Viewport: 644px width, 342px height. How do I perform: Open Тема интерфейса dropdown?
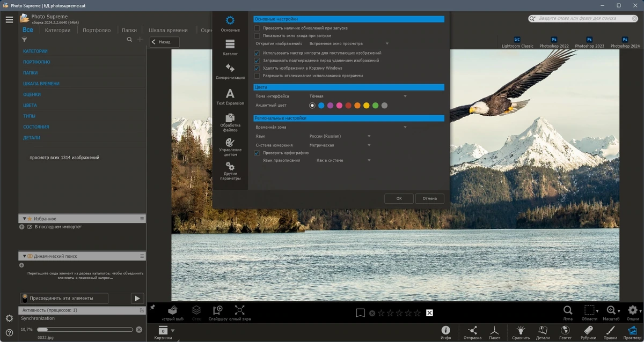pyautogui.click(x=358, y=96)
